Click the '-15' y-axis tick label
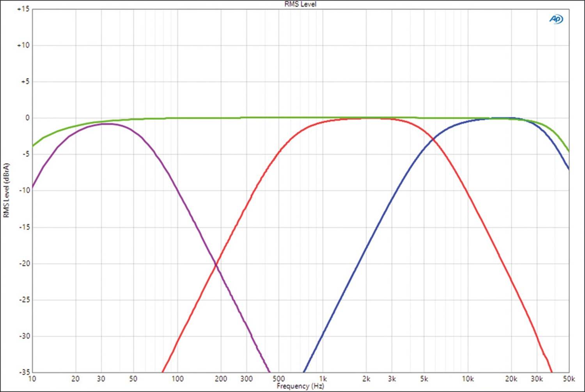This screenshot has height=392, width=585. [24, 227]
